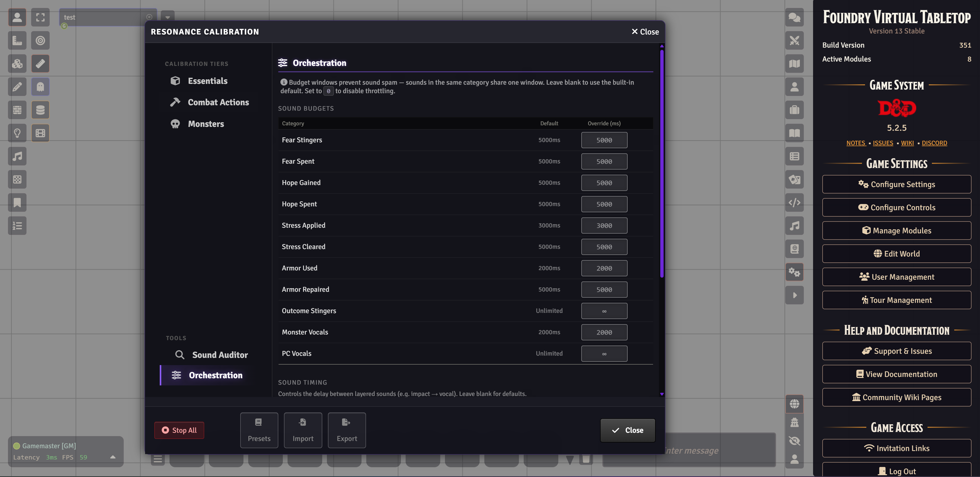Follow the WIKI link
This screenshot has height=477, width=980.
pyautogui.click(x=907, y=143)
